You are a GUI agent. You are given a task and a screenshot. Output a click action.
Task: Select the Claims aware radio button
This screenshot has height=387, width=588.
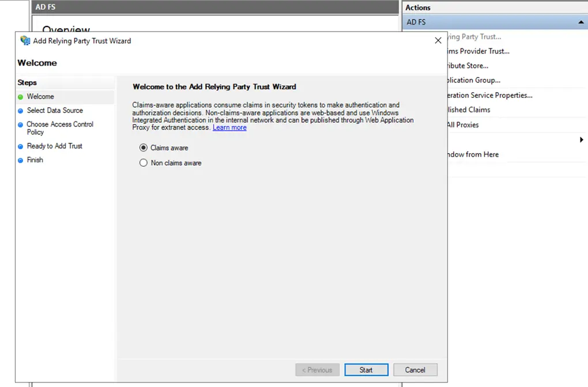144,148
